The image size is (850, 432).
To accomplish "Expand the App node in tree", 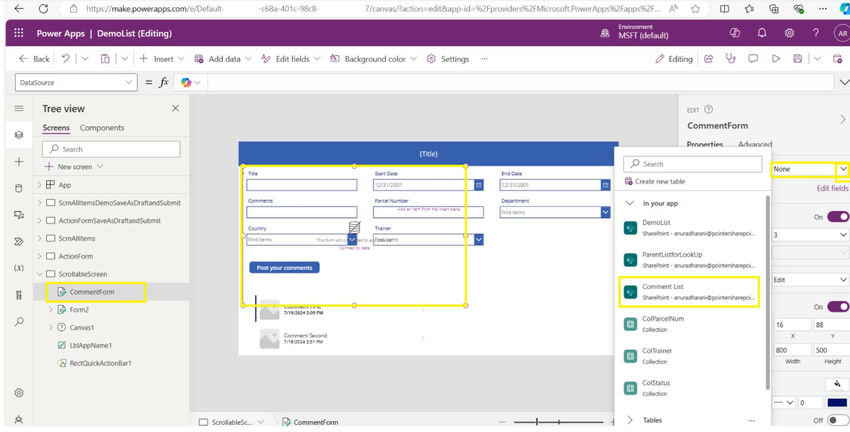I will click(40, 185).
